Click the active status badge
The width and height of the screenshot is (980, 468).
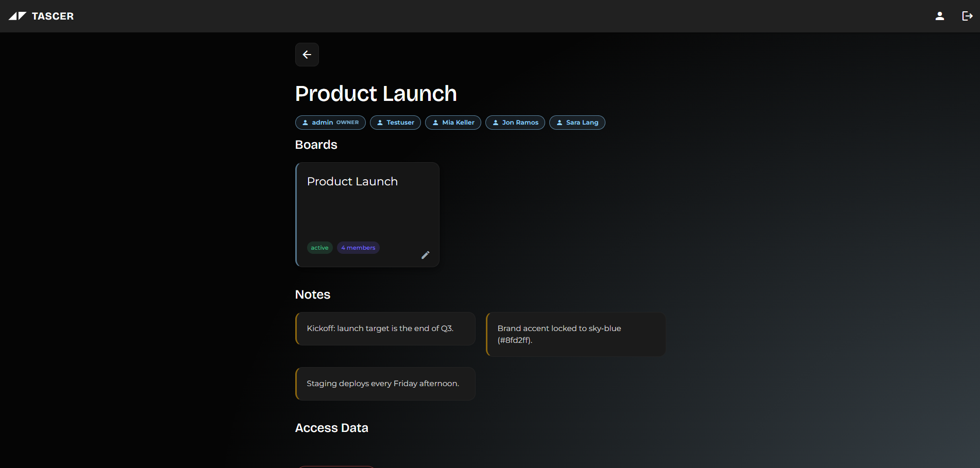[319, 248]
